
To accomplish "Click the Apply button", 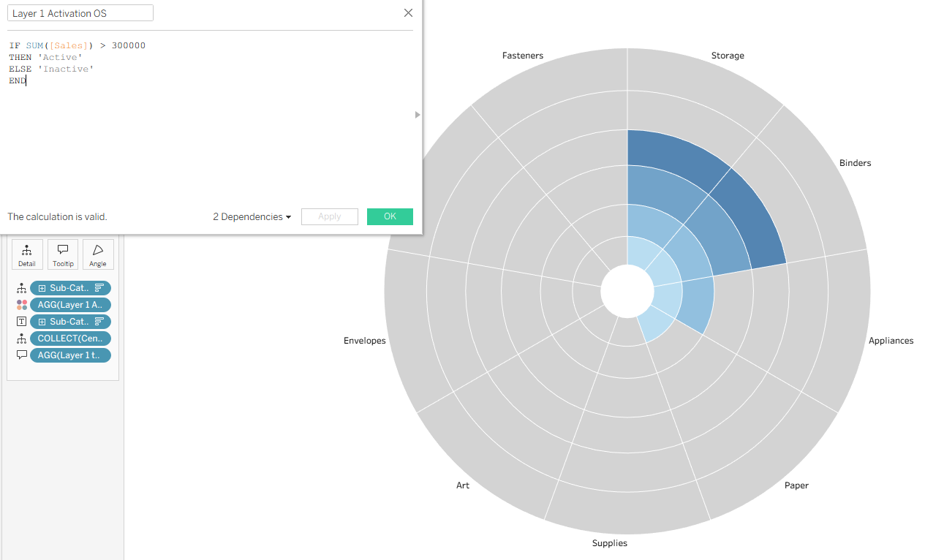I will click(329, 217).
